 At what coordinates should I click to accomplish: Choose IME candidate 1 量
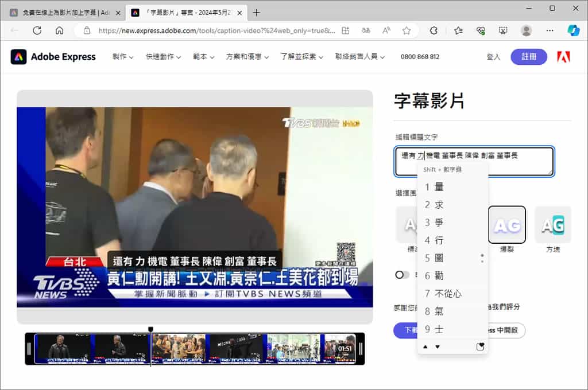point(452,187)
